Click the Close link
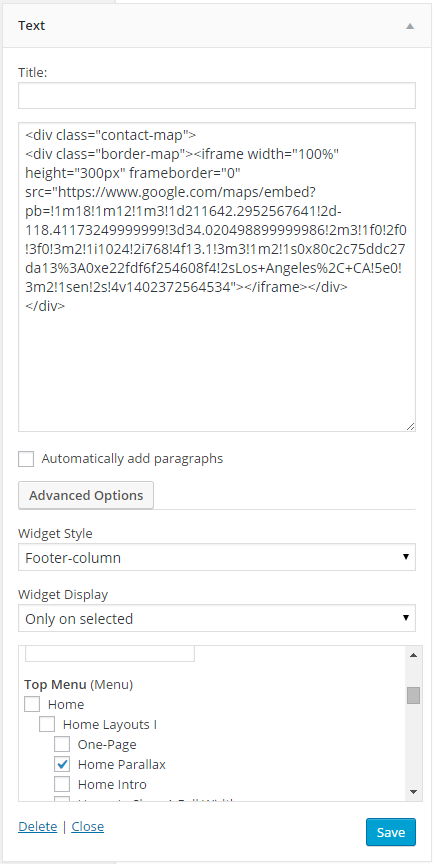 click(88, 827)
